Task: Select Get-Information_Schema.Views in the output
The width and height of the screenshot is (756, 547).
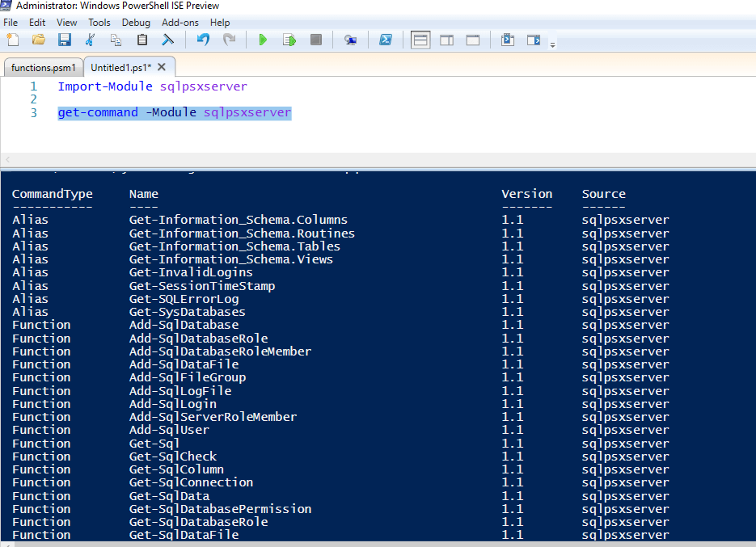Action: 231,259
